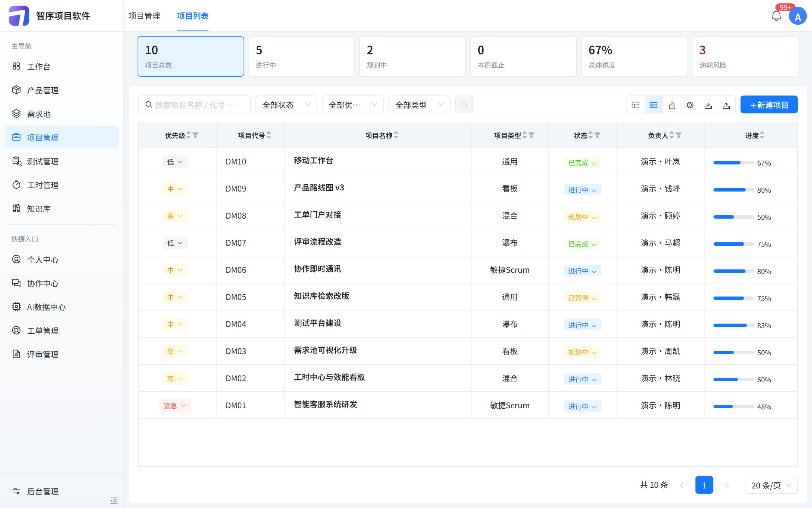Switch to the 项目列表 tab
This screenshot has width=812, height=508.
pyautogui.click(x=192, y=16)
